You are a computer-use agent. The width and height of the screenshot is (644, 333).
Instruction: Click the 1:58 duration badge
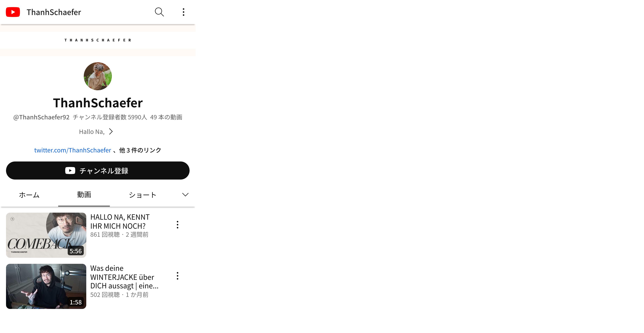click(x=76, y=302)
